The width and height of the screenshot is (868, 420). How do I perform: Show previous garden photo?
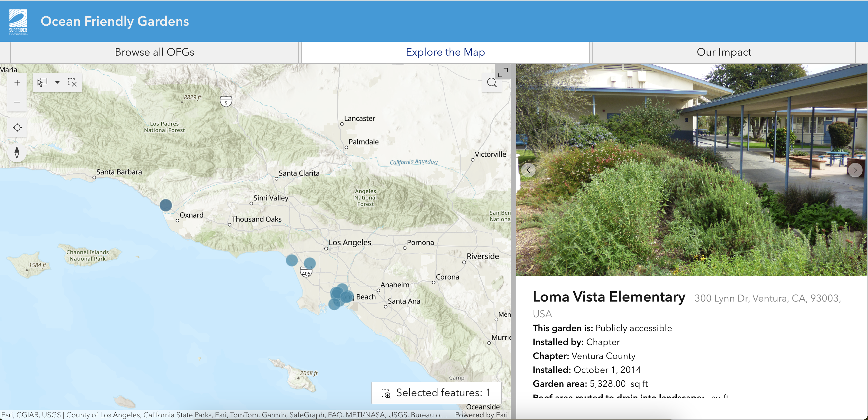coord(528,170)
